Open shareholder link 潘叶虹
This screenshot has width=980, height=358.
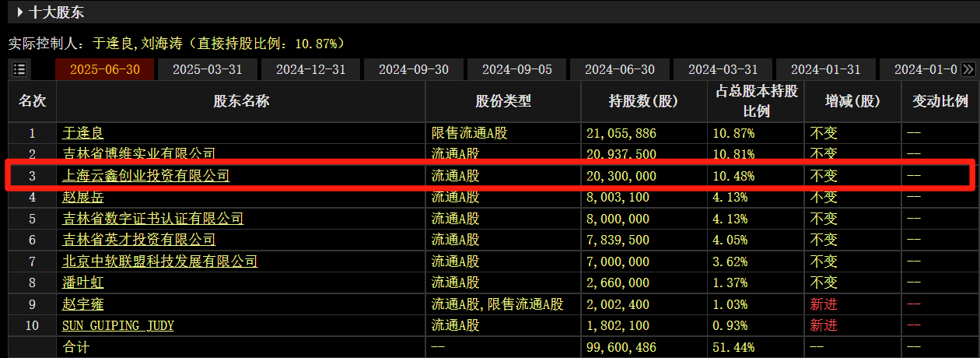click(x=82, y=283)
